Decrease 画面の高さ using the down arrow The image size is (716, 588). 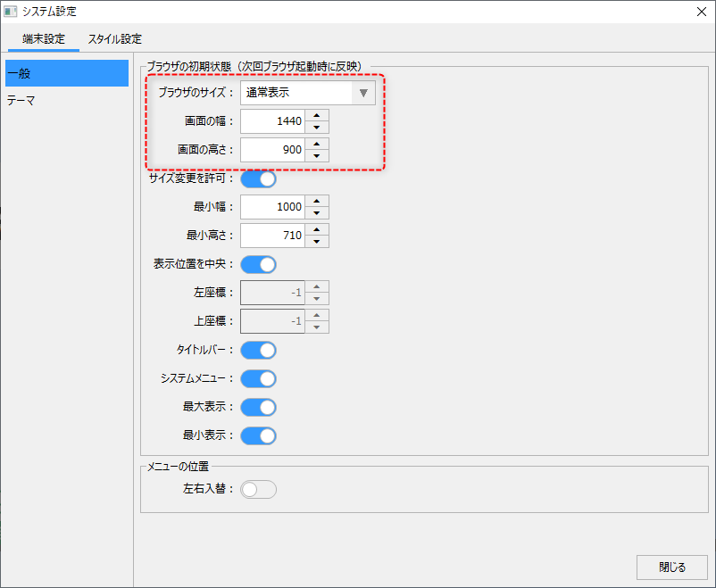tap(317, 156)
